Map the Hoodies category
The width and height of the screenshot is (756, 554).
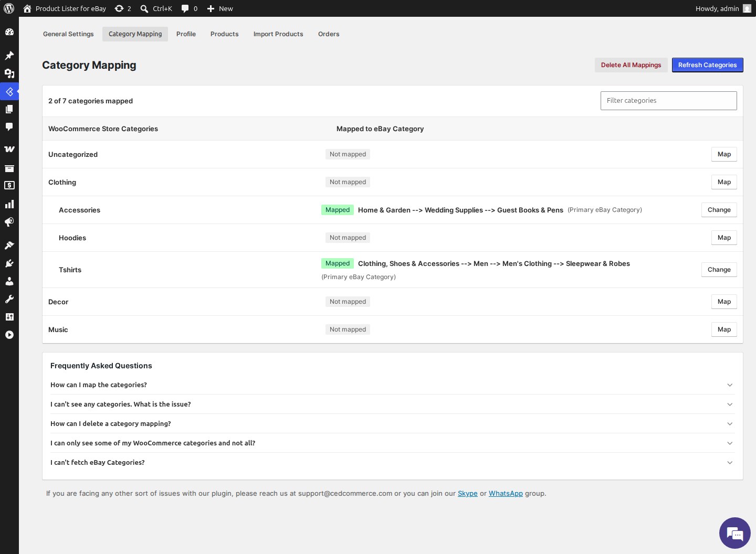(724, 238)
